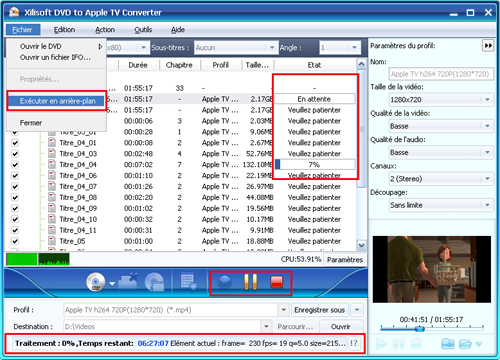Viewport: 500px width, 360px height.
Task: Click the Nom profile name input field
Action: pyautogui.click(x=441, y=74)
